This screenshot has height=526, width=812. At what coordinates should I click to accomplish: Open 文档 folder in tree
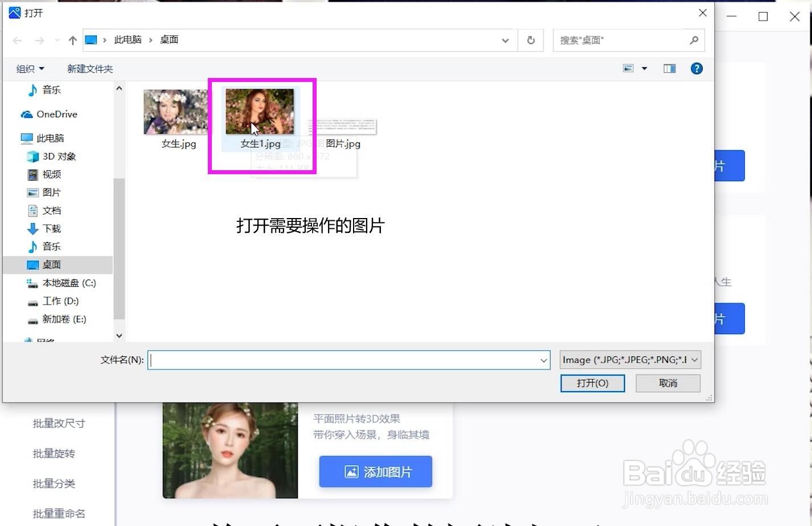click(44, 211)
